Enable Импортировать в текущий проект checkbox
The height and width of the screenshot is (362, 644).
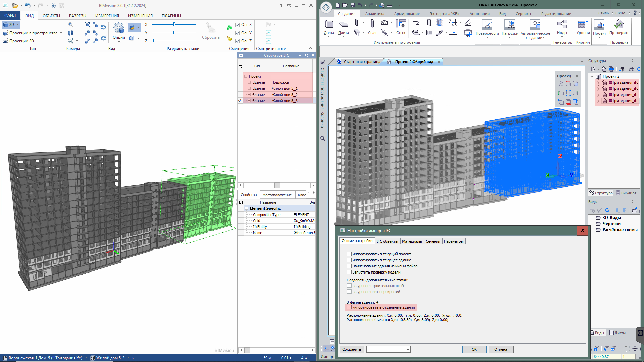349,254
